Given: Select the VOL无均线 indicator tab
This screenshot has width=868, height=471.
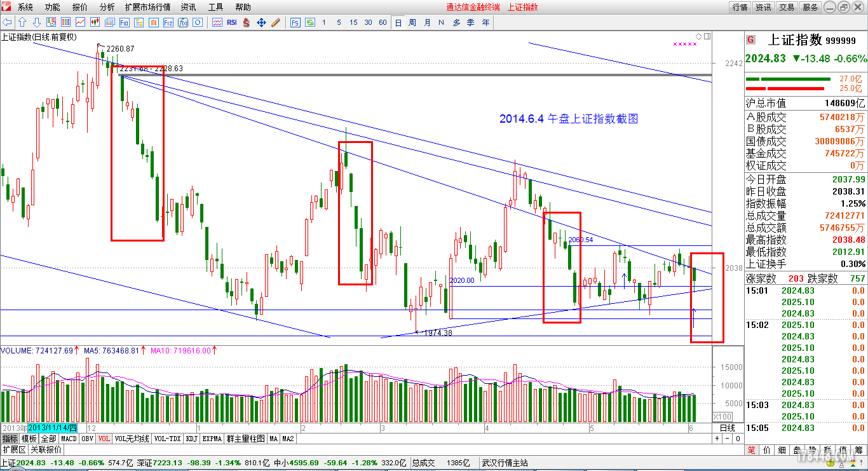Looking at the screenshot, I should point(132,439).
